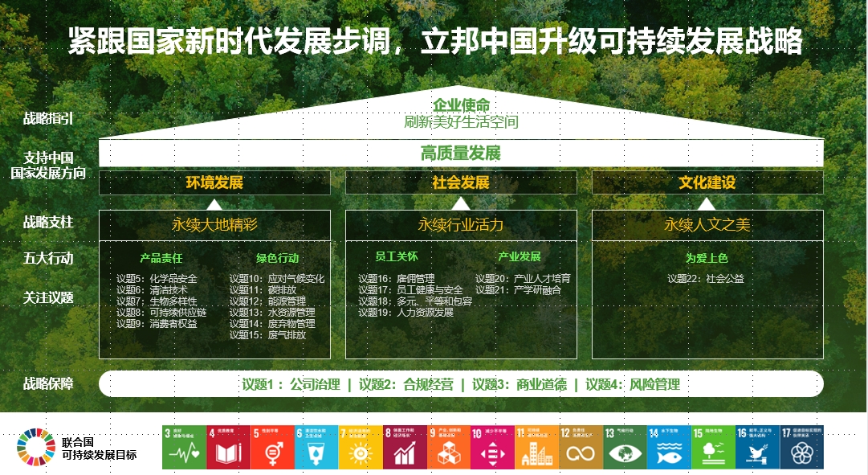Select 议题12：能源管理
The width and height of the screenshot is (868, 475).
pos(268,301)
